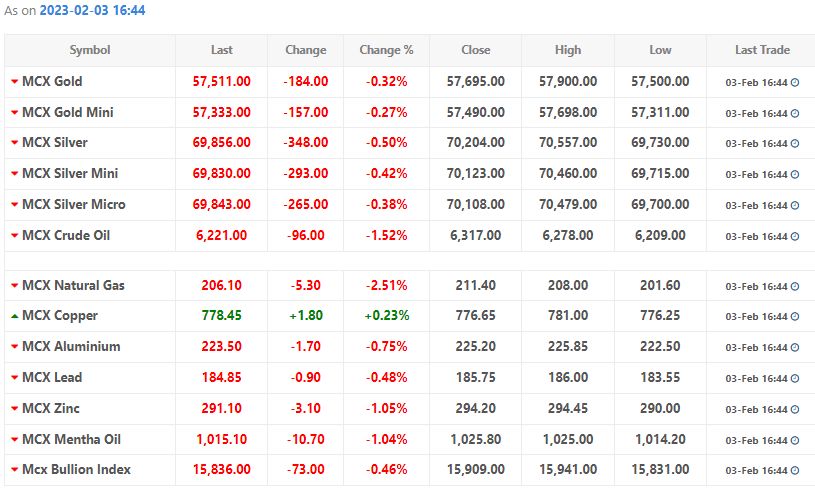815x490 pixels.
Task: Select MCX Gold last price 57,511.00
Action: pyautogui.click(x=221, y=82)
